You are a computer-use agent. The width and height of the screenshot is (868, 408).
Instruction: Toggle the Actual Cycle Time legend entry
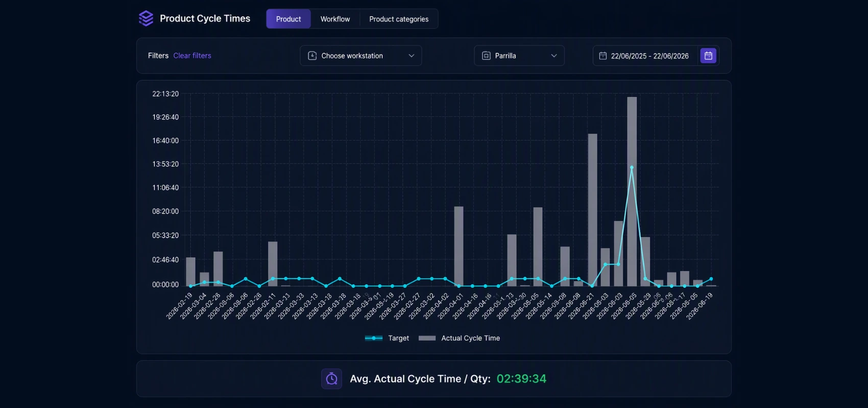click(x=459, y=338)
